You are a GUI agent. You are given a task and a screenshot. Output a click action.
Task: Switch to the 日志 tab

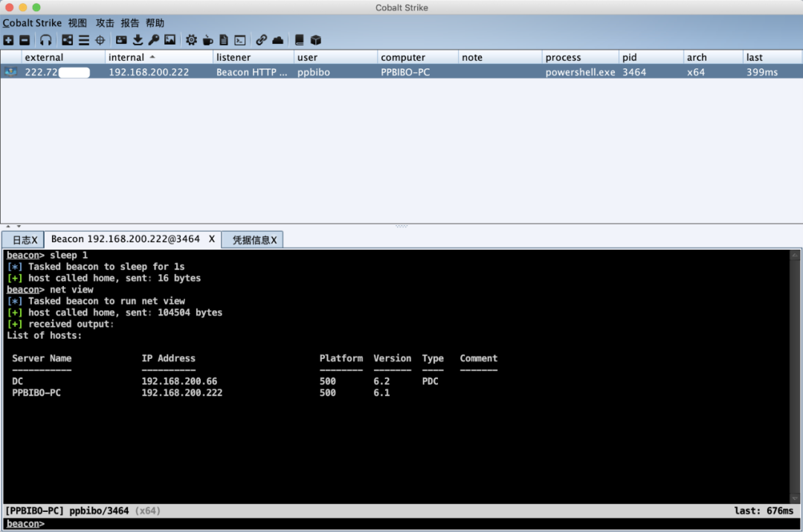[23, 240]
